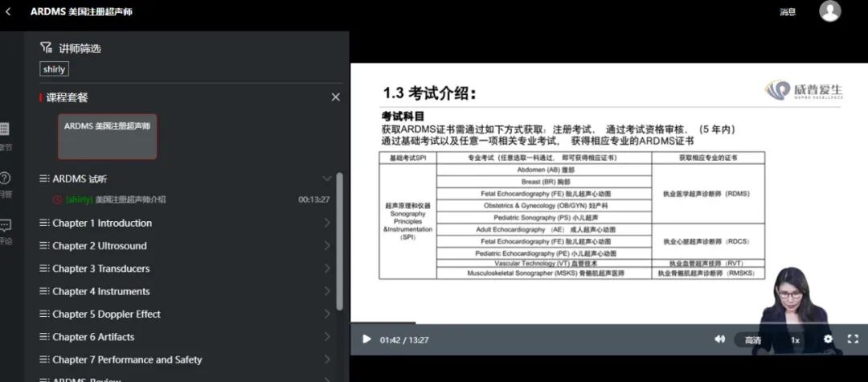Click the course list vertical scrollbar

[x=339, y=241]
